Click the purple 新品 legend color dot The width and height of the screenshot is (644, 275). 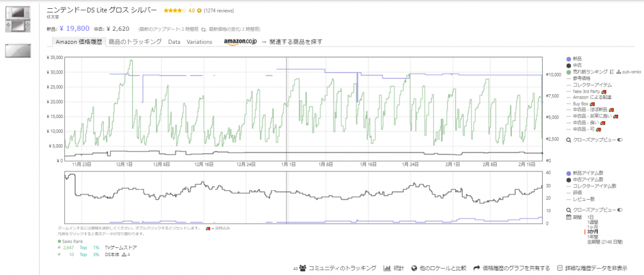coord(569,59)
